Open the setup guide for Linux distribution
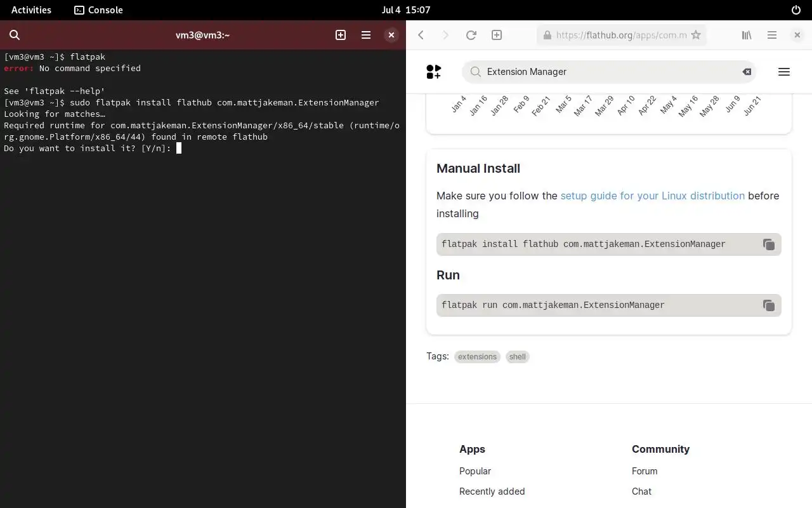This screenshot has height=508, width=812. pos(653,196)
